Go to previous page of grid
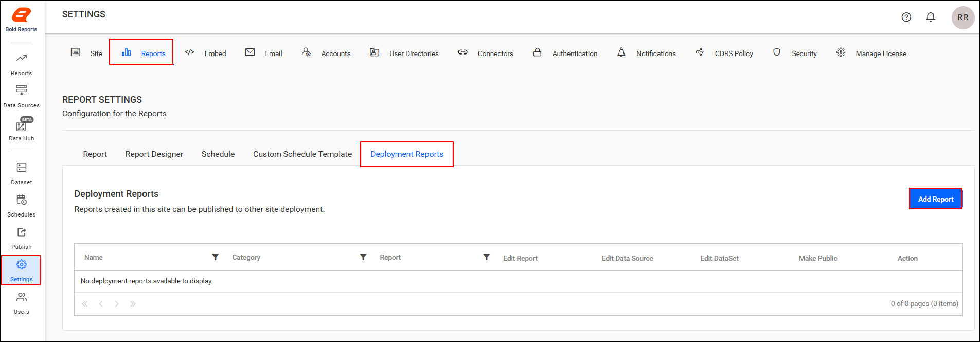The width and height of the screenshot is (980, 342). pos(101,304)
